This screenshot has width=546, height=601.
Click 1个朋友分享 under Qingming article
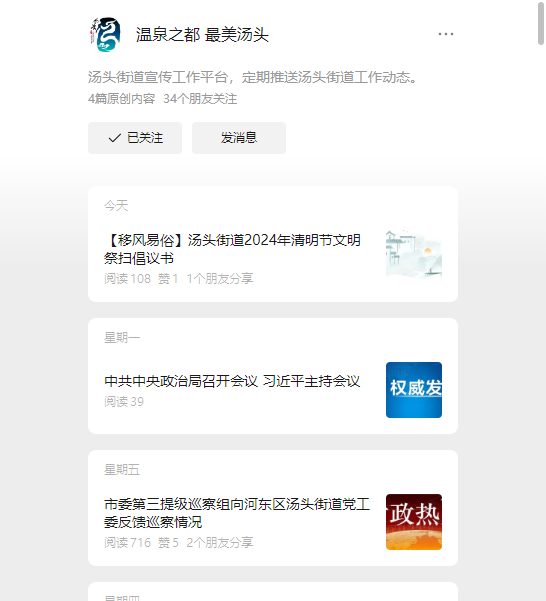(x=220, y=279)
